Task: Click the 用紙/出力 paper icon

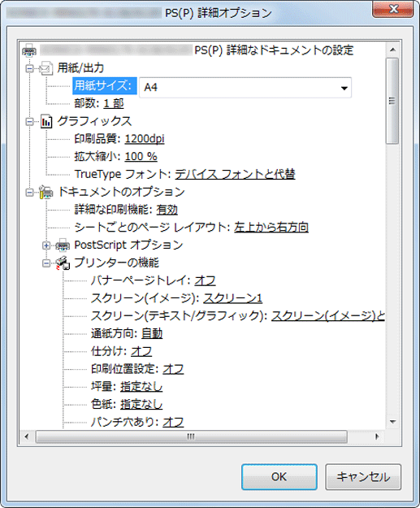Action: (x=46, y=68)
